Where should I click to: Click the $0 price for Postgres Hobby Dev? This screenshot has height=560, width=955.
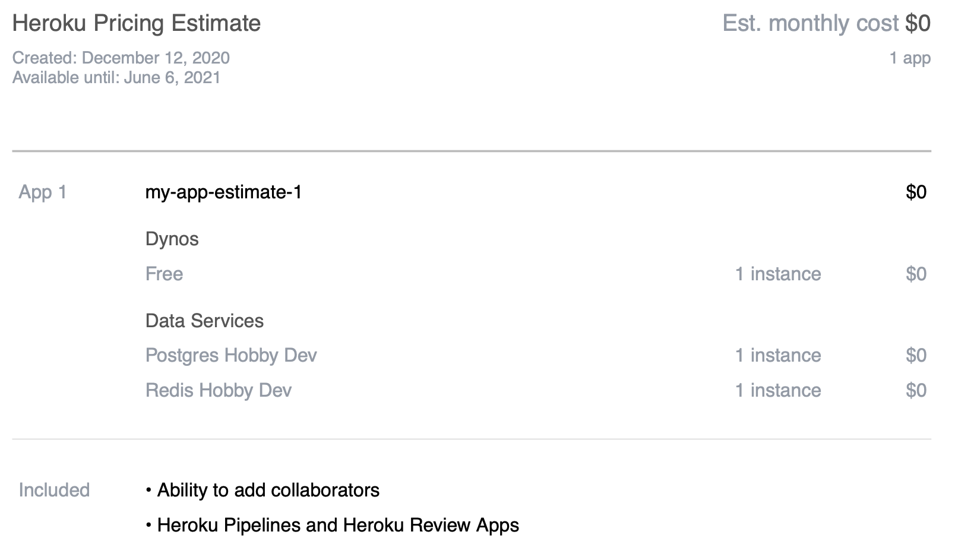(916, 355)
